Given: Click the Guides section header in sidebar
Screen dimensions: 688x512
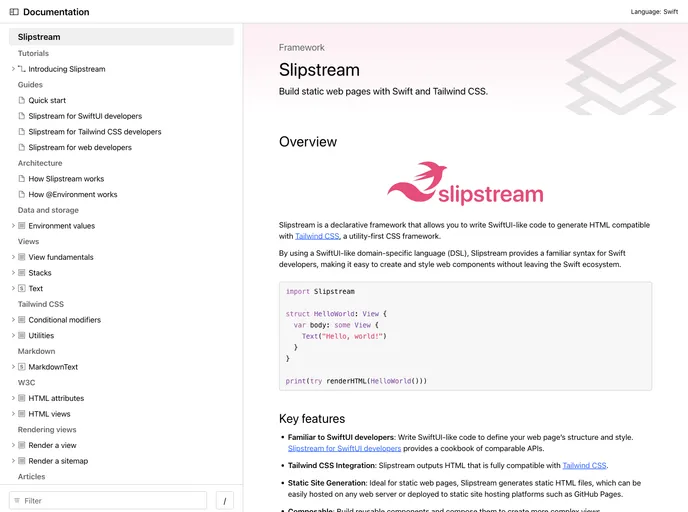Looking at the screenshot, I should [x=30, y=85].
